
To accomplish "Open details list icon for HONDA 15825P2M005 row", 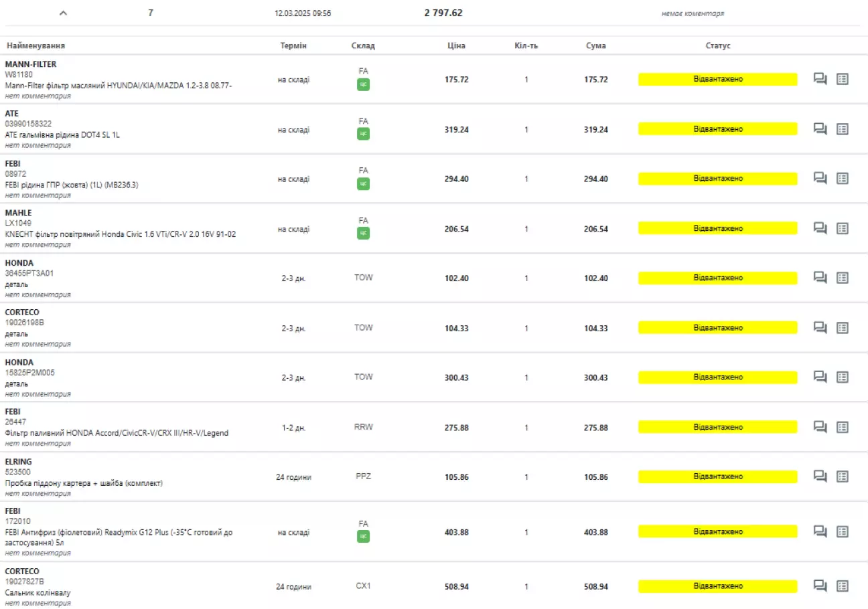I will coord(843,377).
